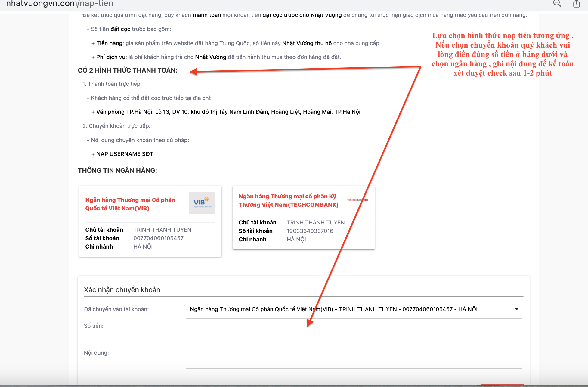Click 'Đã chuyển vào tài khoản:' label
This screenshot has height=387, width=588.
pos(116,309)
